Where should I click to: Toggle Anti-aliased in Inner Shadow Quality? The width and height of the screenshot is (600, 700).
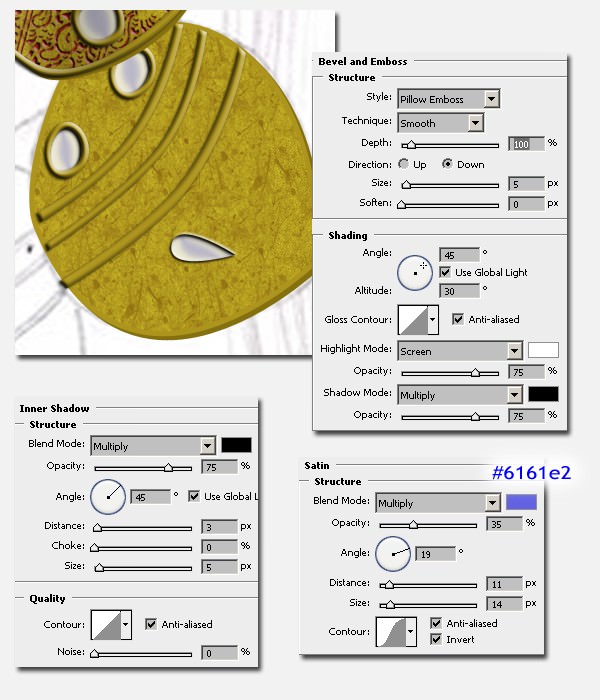pos(151,624)
